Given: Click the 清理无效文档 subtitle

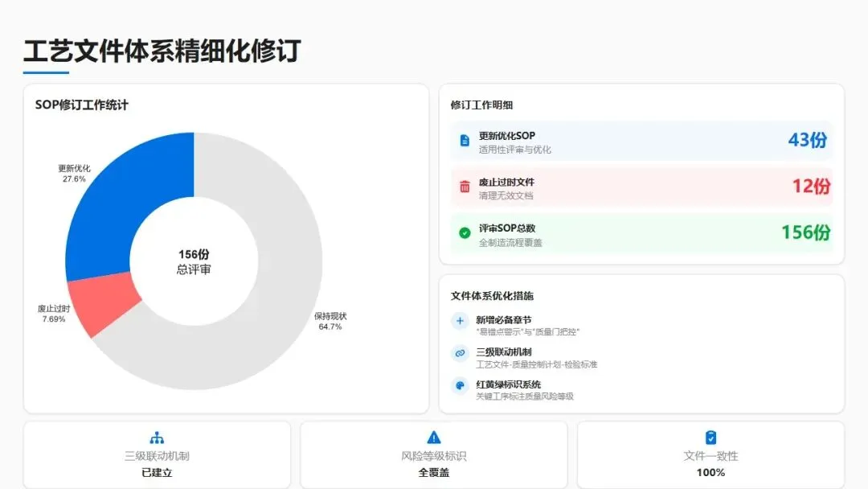Looking at the screenshot, I should click(x=506, y=195).
